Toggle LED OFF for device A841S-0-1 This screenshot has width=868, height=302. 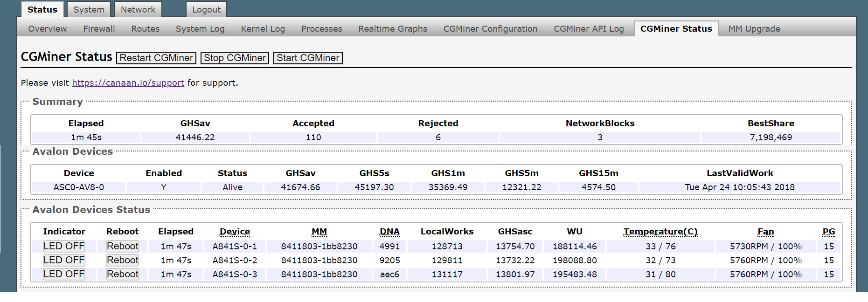click(x=64, y=246)
